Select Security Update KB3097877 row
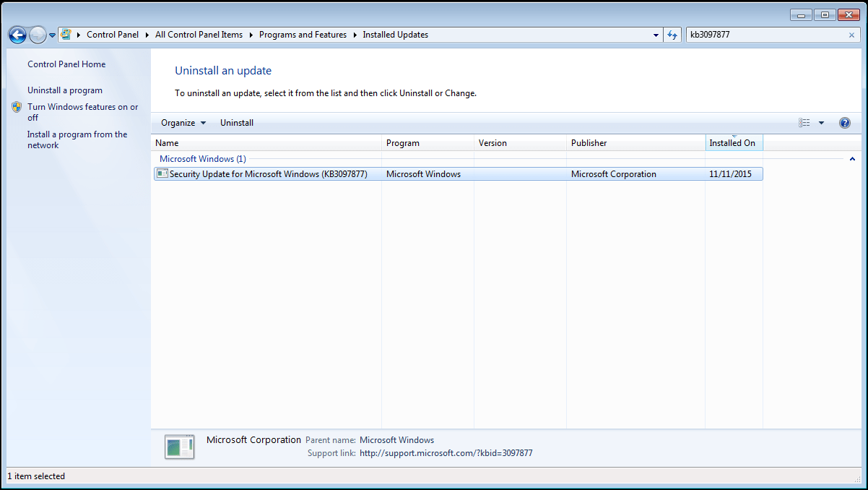 tap(458, 174)
